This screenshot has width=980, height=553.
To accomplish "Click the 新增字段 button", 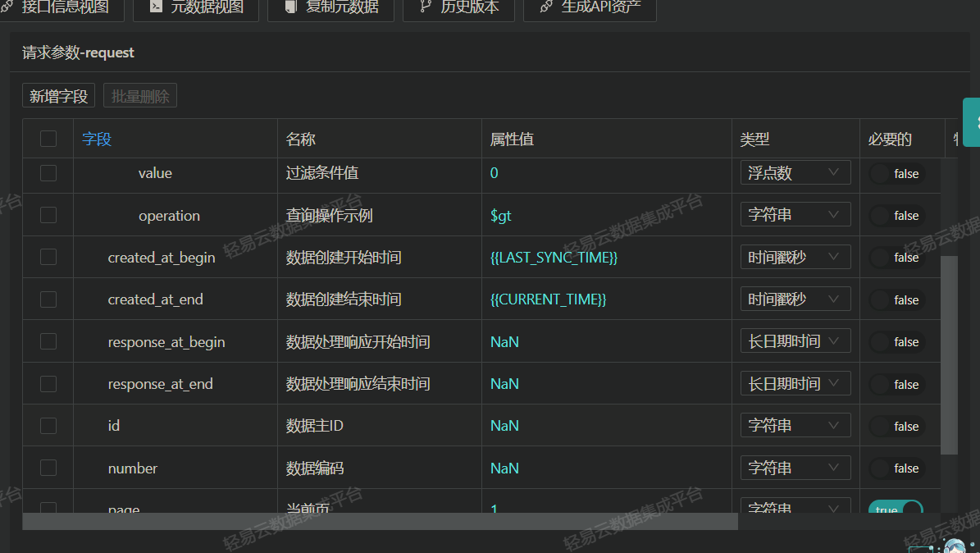I will [59, 96].
